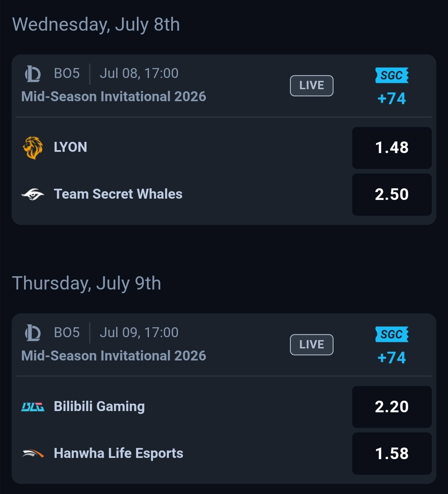
Task: Open Mid-Season Invitational 2026 link, July 9
Action: [114, 356]
